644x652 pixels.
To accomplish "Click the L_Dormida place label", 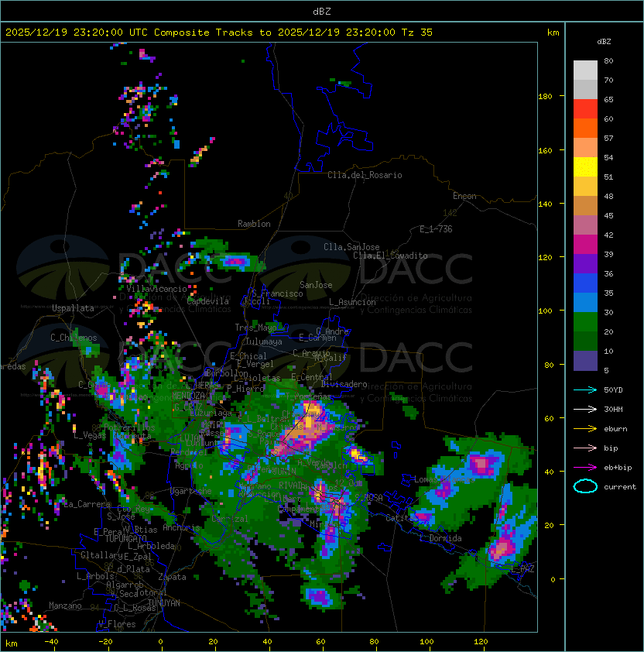I will coord(440,538).
